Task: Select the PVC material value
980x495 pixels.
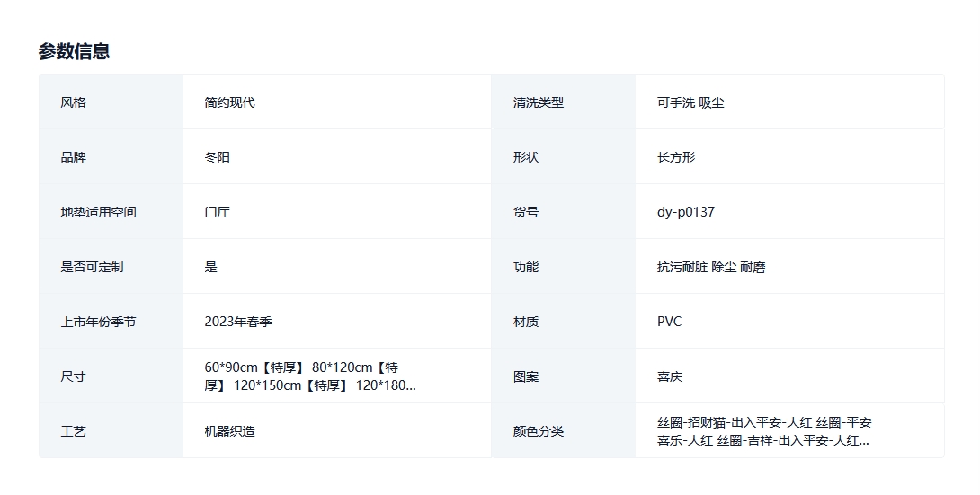Action: click(669, 322)
